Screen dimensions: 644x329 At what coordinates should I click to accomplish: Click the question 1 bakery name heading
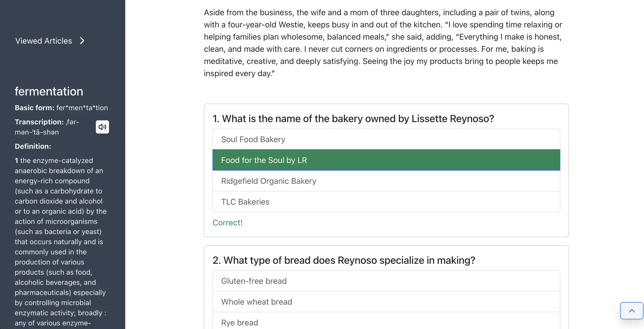(x=353, y=119)
